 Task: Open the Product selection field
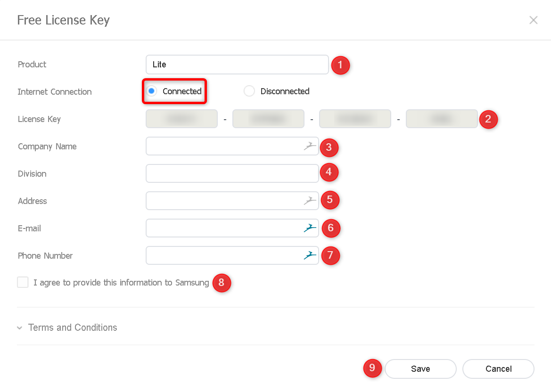tap(237, 65)
